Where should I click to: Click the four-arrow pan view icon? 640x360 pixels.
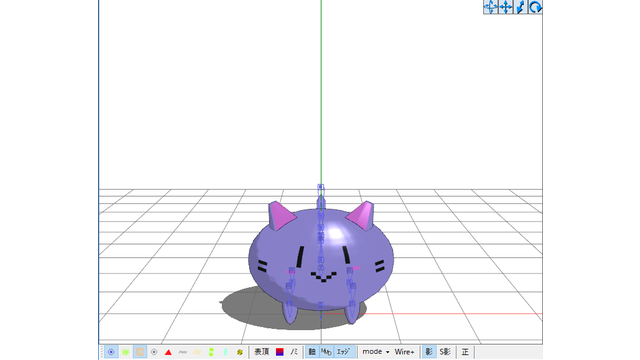(506, 7)
